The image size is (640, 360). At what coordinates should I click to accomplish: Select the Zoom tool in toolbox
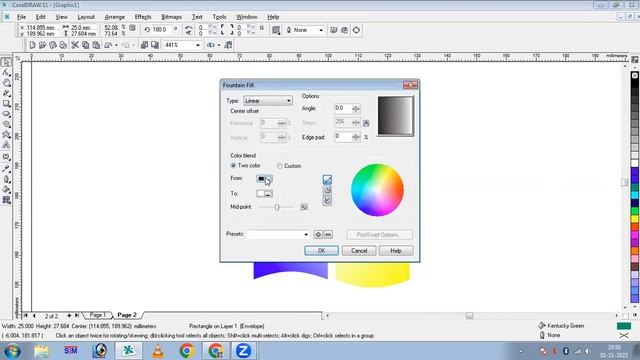click(x=6, y=83)
